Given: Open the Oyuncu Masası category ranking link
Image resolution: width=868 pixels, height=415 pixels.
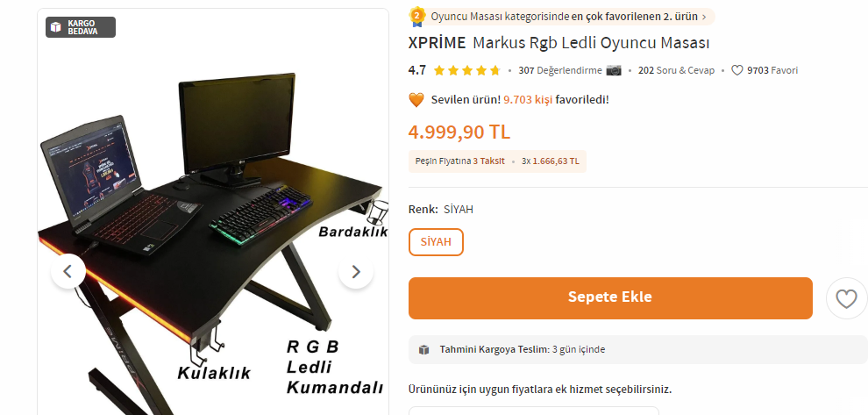Looking at the screenshot, I should pos(564,17).
